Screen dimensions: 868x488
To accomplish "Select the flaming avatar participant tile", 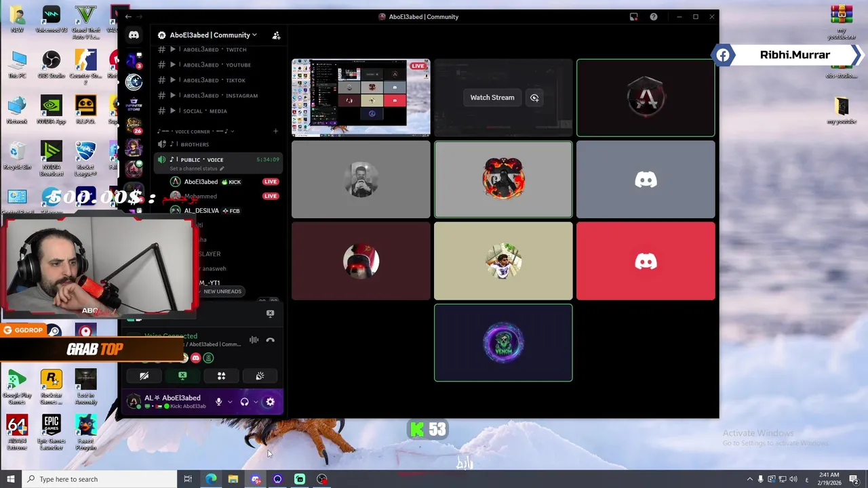I will click(x=503, y=180).
